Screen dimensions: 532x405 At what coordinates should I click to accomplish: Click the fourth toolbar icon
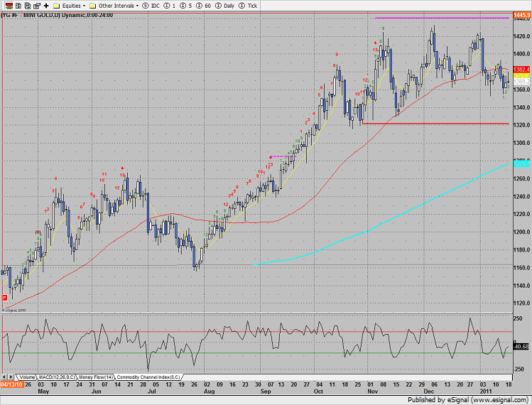click(x=36, y=5)
